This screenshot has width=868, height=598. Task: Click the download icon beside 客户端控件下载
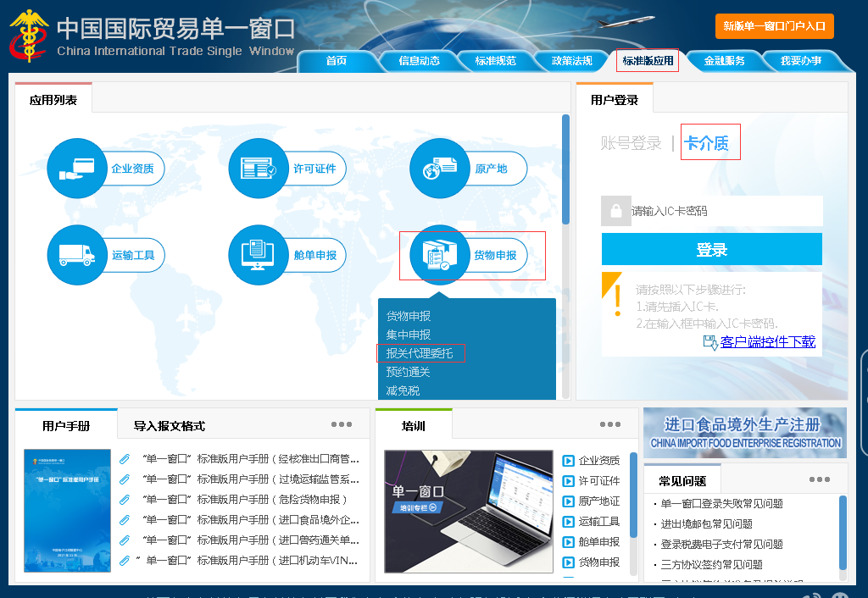tap(710, 342)
